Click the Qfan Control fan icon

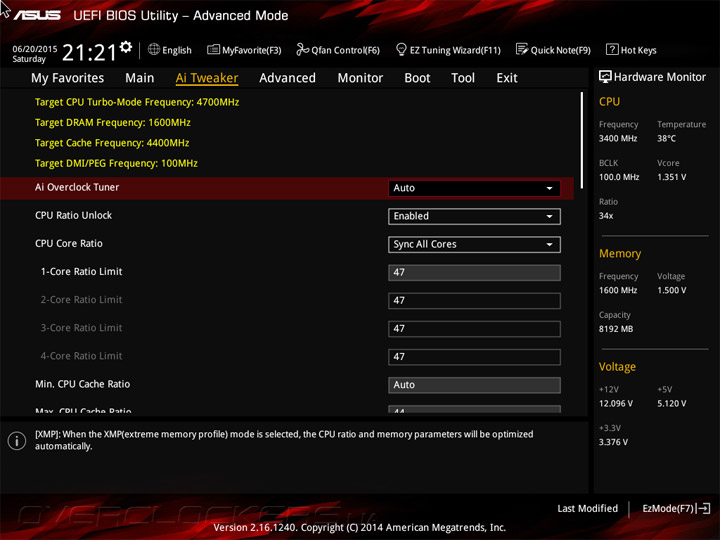click(x=302, y=49)
